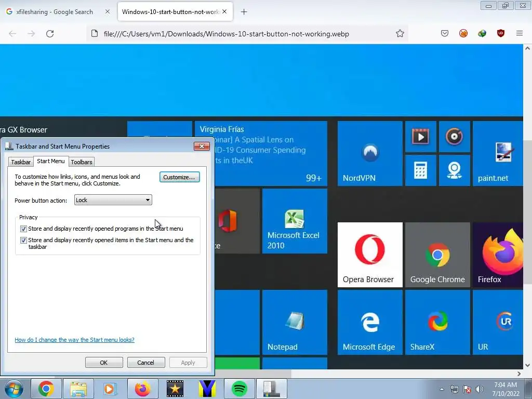532x399 pixels.
Task: Click the NordVPN tile
Action: coord(370,153)
